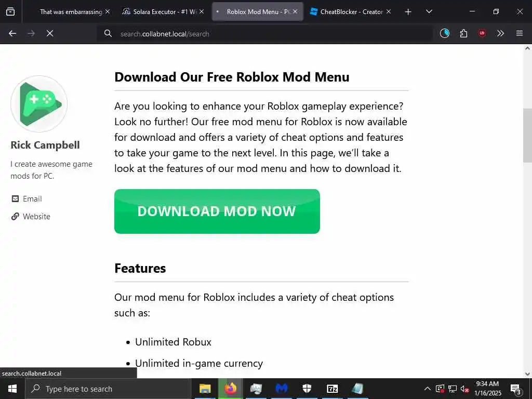Screen dimensions: 532x399
Task: Click the Features section heading
Action: click(x=140, y=269)
